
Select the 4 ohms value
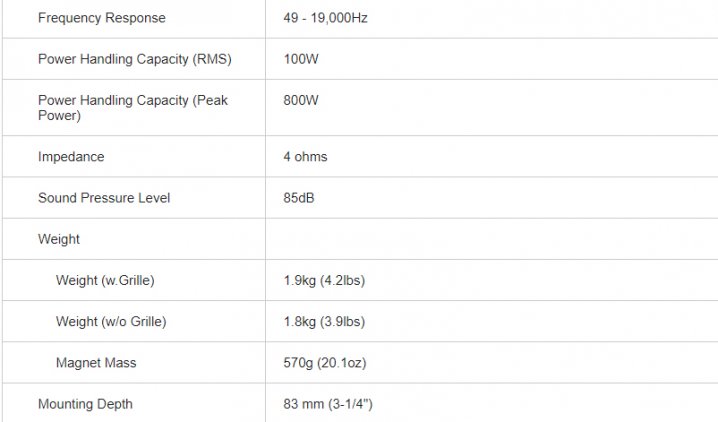click(x=305, y=157)
